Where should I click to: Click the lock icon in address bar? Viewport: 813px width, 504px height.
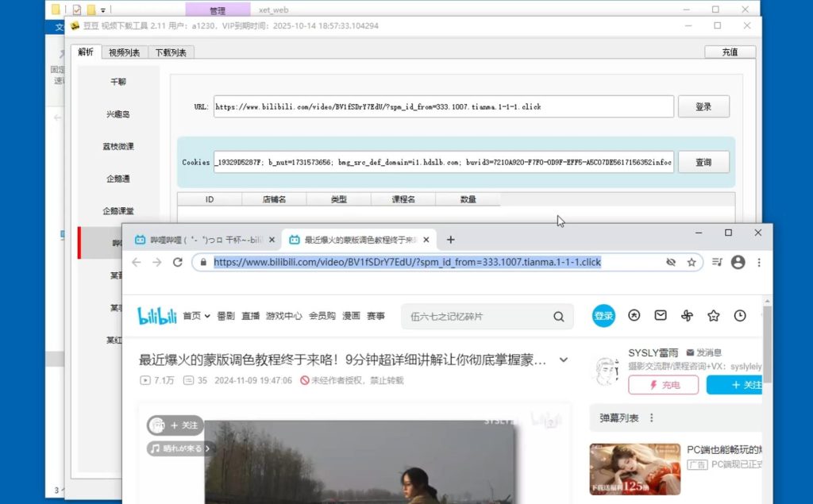click(203, 263)
